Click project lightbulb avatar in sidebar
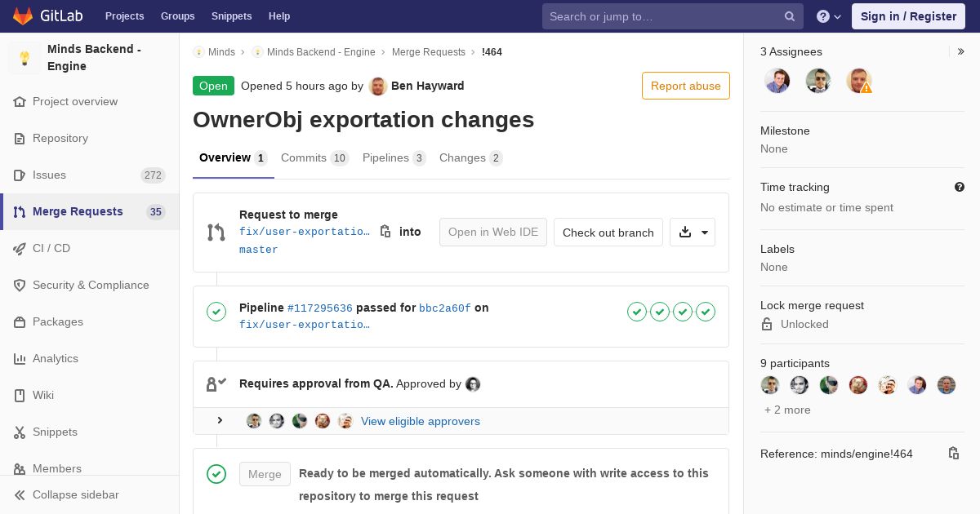Screen dimensions: 980x514 tap(24, 58)
